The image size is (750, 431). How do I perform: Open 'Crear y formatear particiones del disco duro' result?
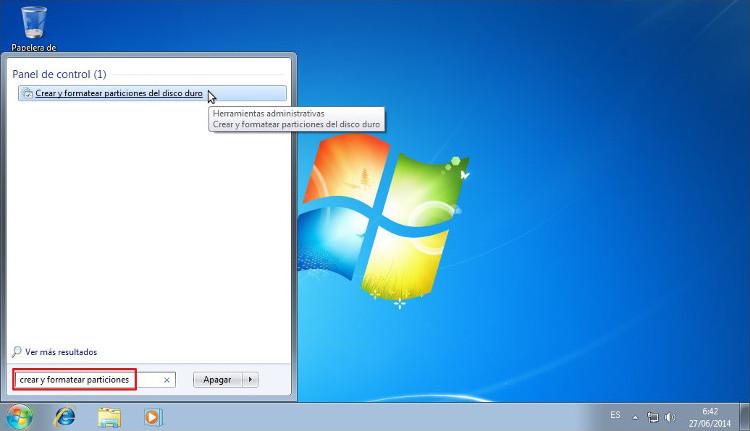point(119,94)
